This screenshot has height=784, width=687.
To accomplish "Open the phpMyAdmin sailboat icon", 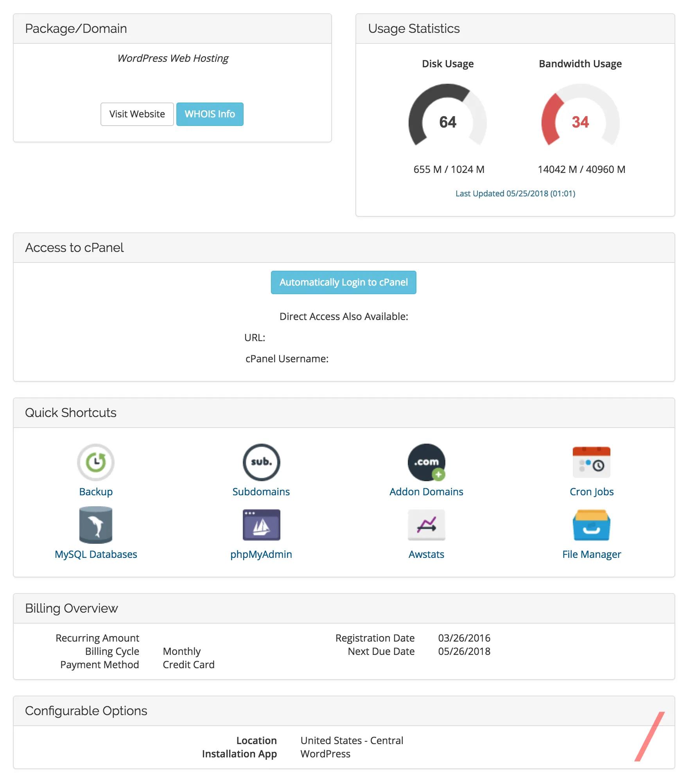I will [x=261, y=525].
